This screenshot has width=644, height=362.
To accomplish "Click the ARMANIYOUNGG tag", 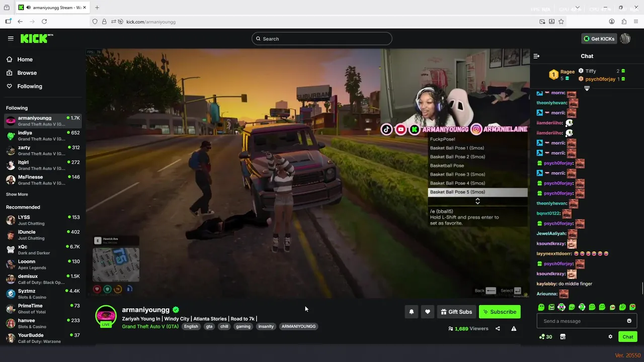I will 299,326.
